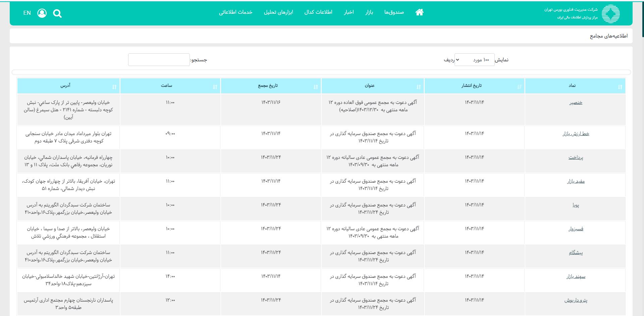Select the پاسداران نارنجستان address cell

point(68,304)
